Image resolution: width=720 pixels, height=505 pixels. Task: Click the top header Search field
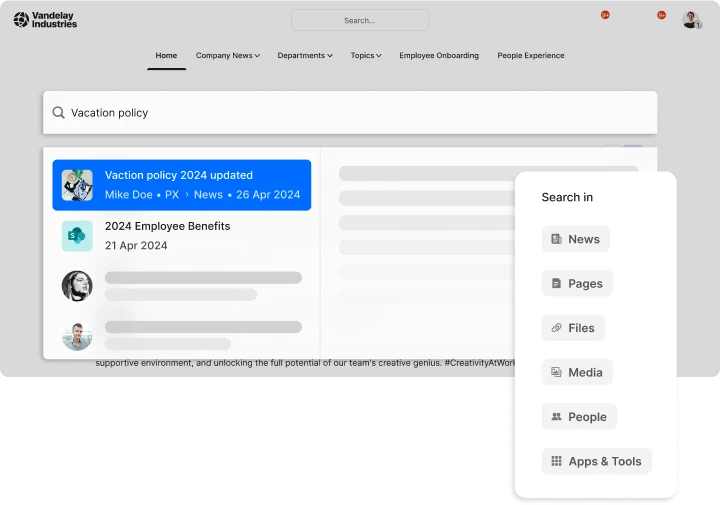[x=360, y=20]
